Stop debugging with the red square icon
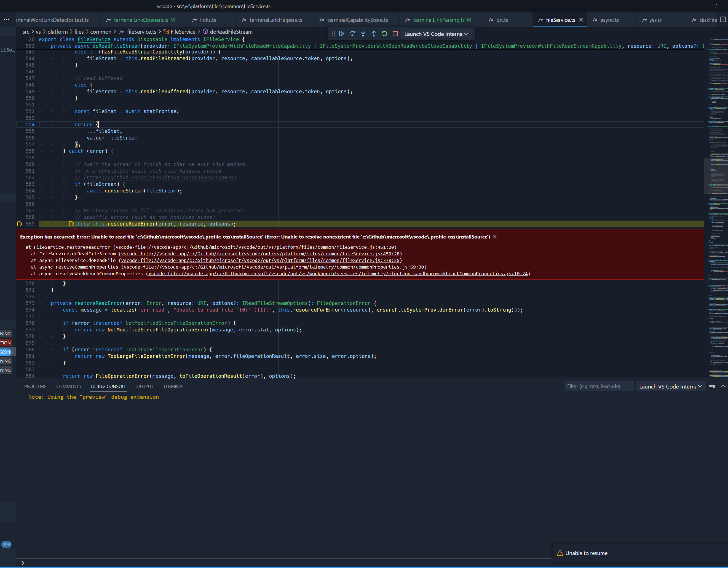 pyautogui.click(x=395, y=34)
